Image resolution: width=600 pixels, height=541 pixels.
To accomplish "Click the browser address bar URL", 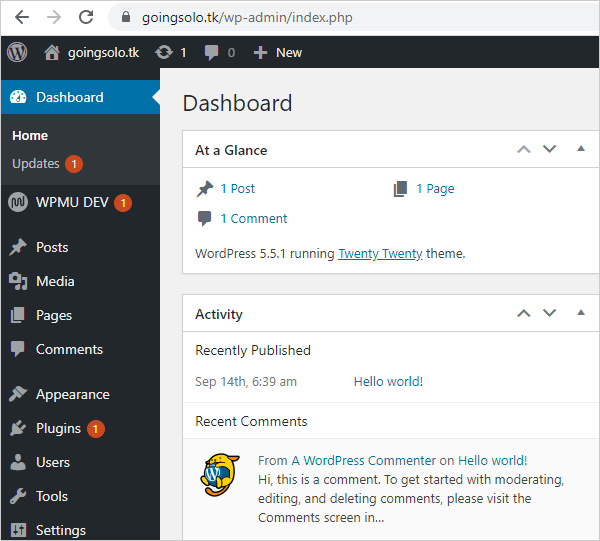I will 247,18.
